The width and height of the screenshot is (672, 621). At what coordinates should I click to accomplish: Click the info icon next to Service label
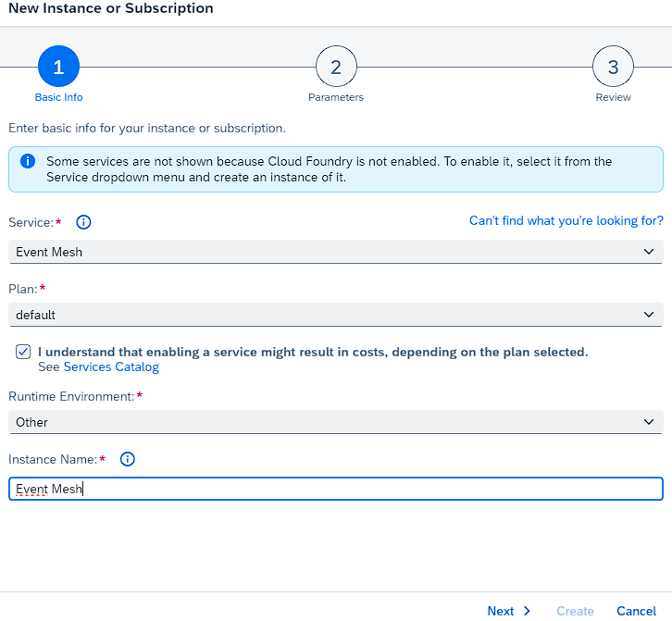coord(83,222)
